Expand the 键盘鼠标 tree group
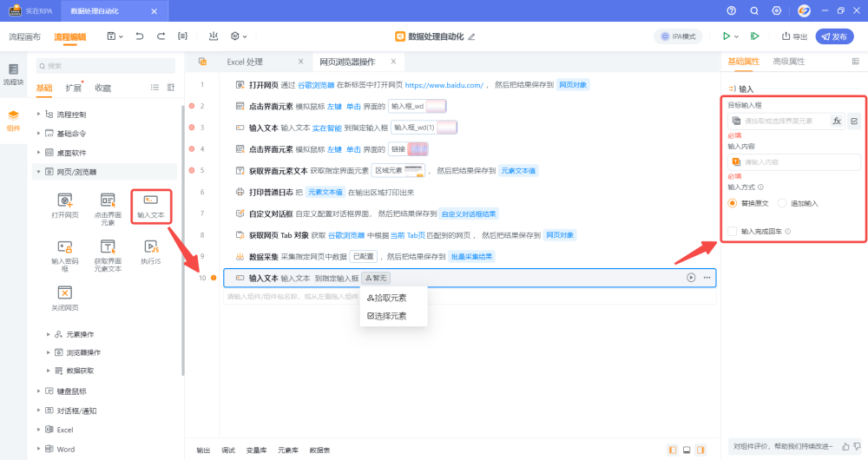 coord(38,391)
